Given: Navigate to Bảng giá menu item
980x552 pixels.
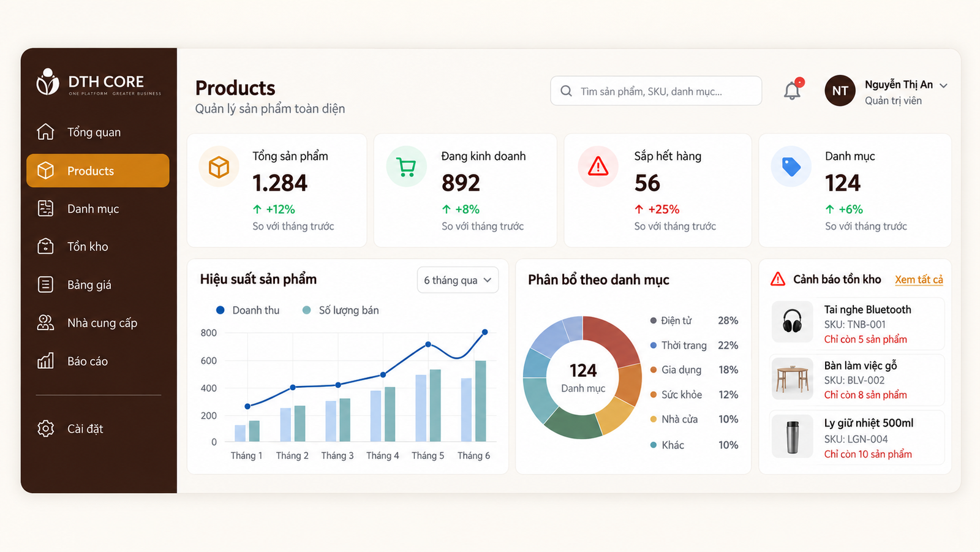Looking at the screenshot, I should pyautogui.click(x=98, y=284).
